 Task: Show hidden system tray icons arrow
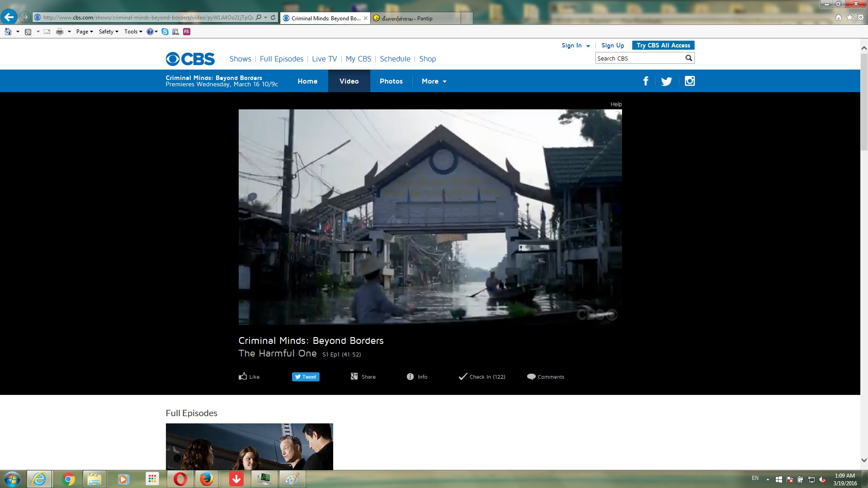(x=767, y=479)
